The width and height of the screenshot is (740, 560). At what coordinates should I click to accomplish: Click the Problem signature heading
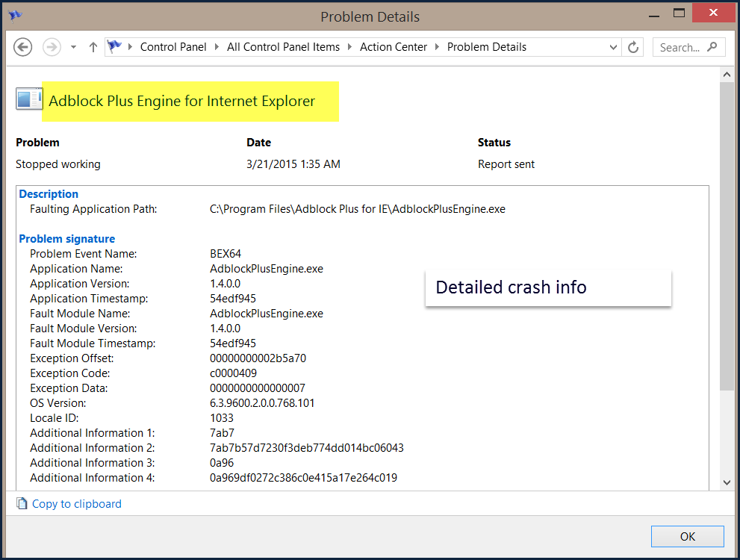point(67,239)
